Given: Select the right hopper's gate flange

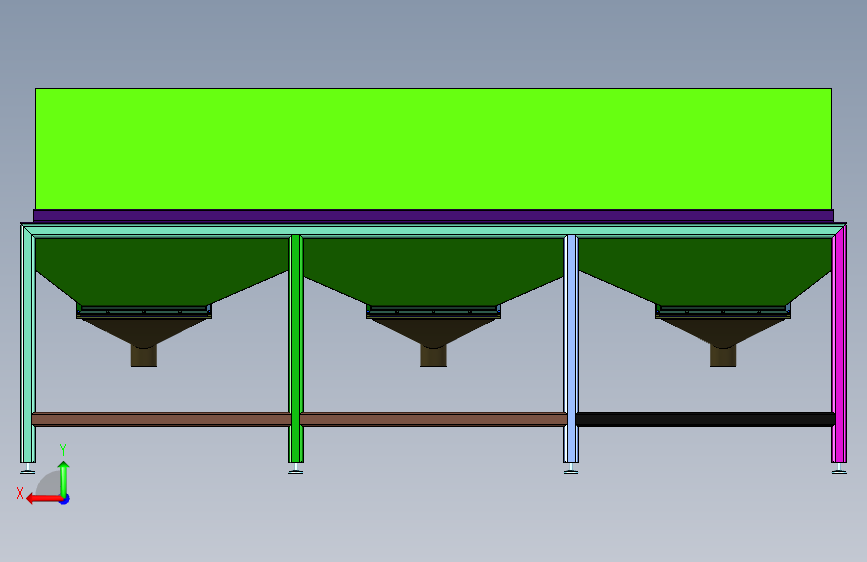Looking at the screenshot, I should point(723,312).
